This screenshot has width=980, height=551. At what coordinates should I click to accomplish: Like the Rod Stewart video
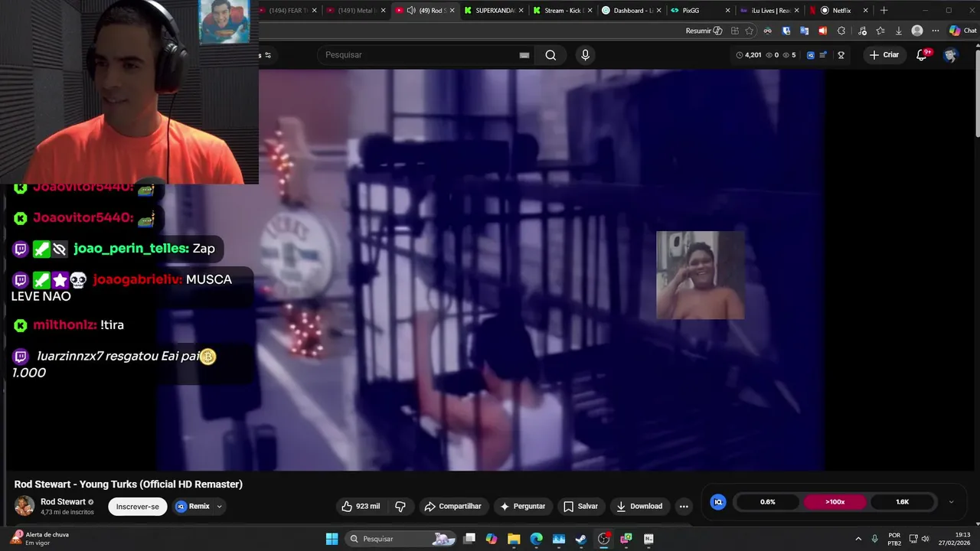(x=361, y=506)
